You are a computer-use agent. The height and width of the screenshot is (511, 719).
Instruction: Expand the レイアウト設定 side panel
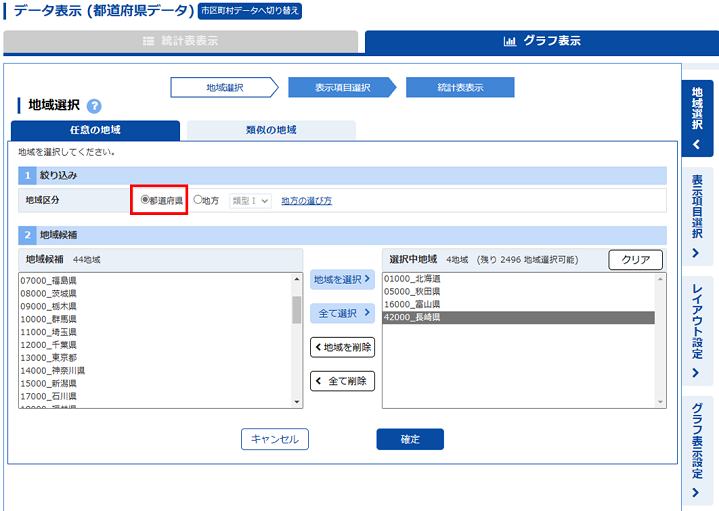coord(697,331)
